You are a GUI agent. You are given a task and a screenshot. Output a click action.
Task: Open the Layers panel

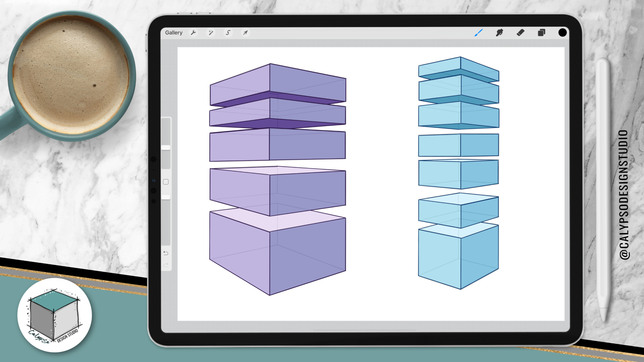click(541, 32)
